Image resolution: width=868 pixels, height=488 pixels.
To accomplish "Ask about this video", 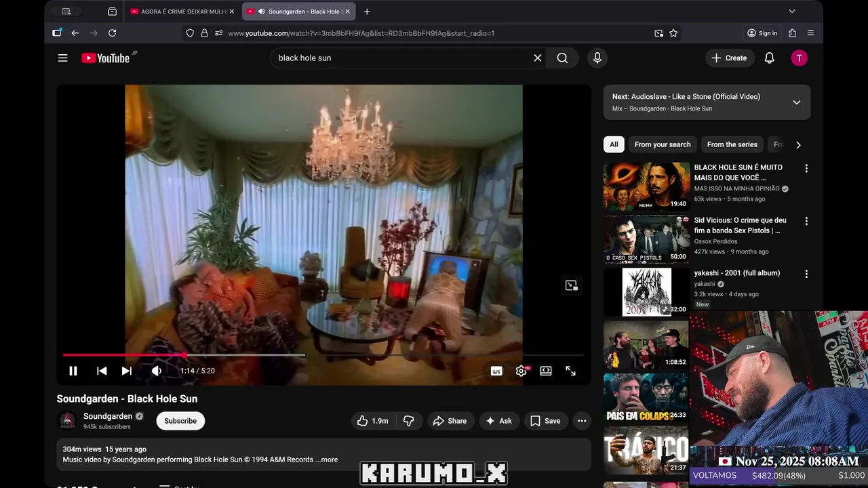I will coord(498,421).
